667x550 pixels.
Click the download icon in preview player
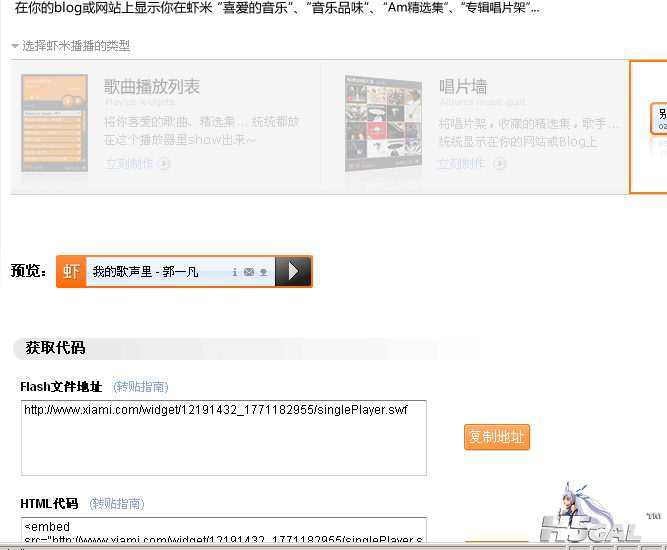point(264,272)
